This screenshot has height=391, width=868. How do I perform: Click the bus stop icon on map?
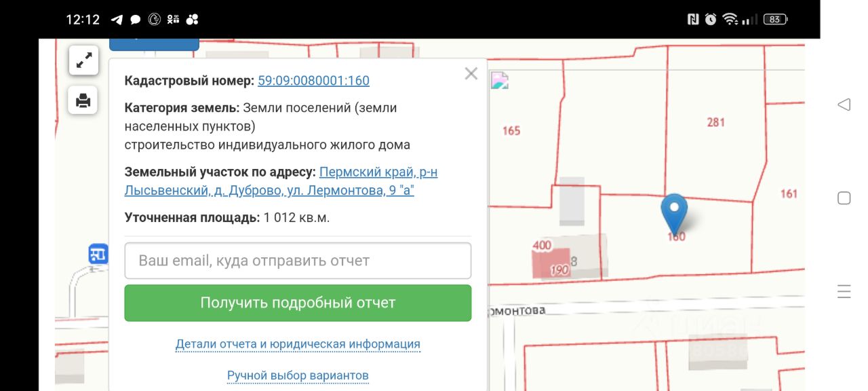98,254
